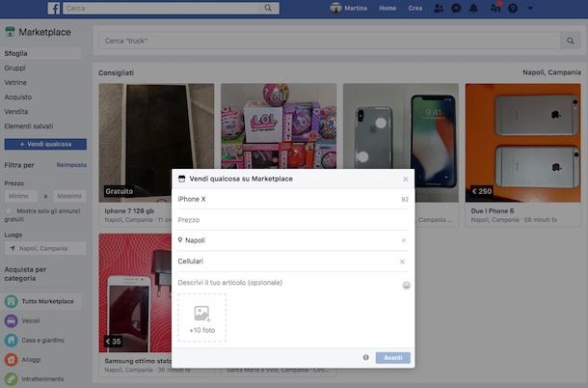The width and height of the screenshot is (588, 388).
Task: Go to Home in top bar
Action: (388, 8)
